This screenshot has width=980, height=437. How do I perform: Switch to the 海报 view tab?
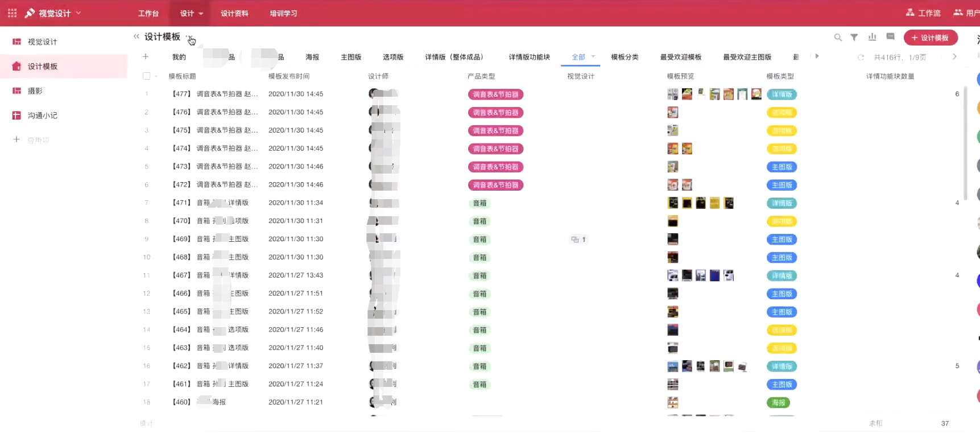(312, 57)
